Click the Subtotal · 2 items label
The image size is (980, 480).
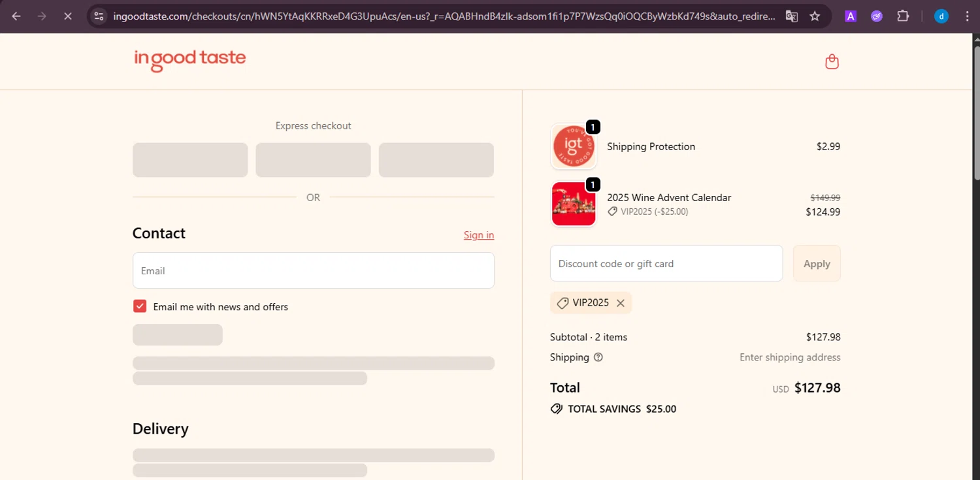tap(589, 337)
